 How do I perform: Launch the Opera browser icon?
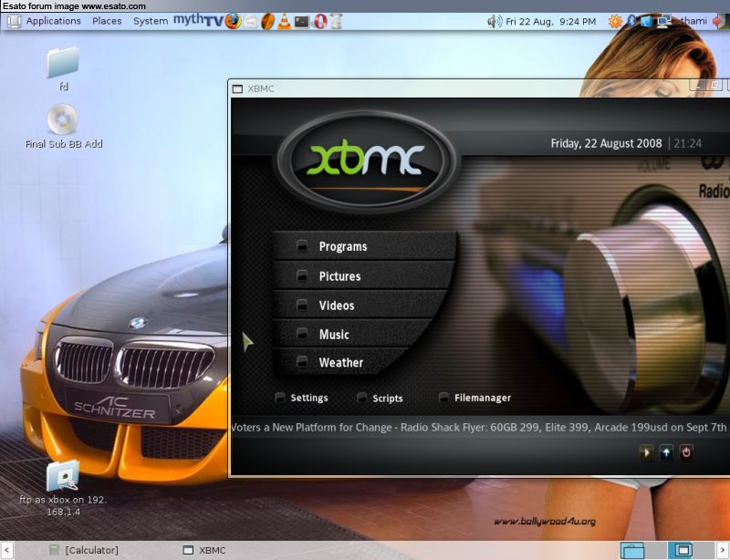click(x=320, y=21)
